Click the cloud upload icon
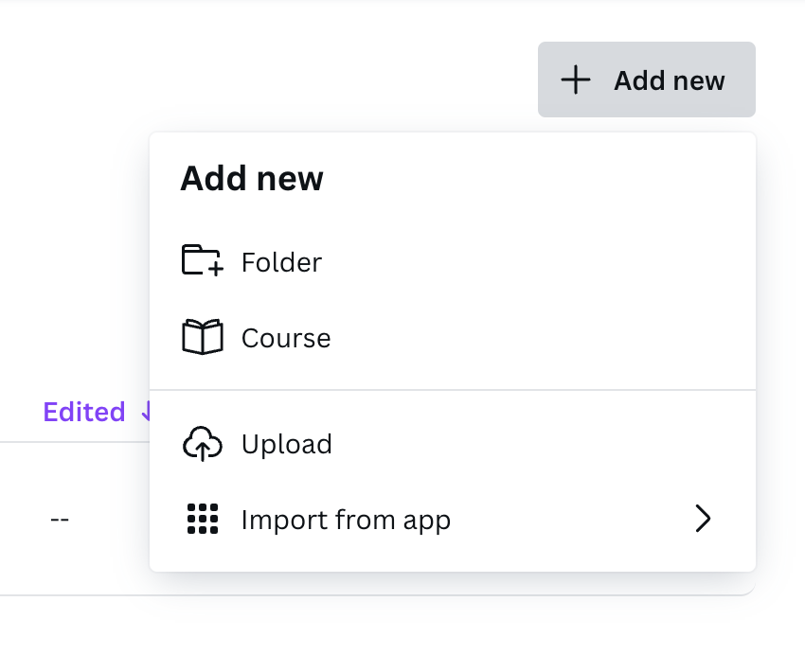Screen dimensions: 805x672 [202, 444]
